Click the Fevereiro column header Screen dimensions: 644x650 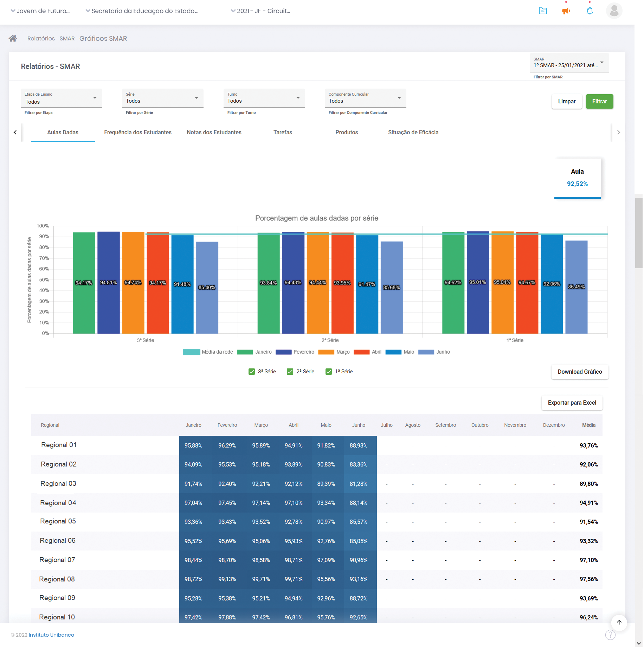(227, 425)
